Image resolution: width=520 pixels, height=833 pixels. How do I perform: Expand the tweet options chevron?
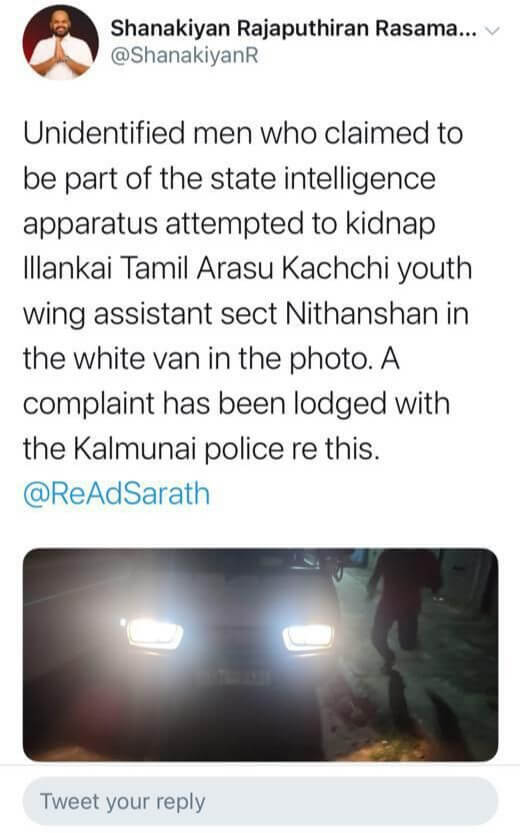click(x=493, y=30)
